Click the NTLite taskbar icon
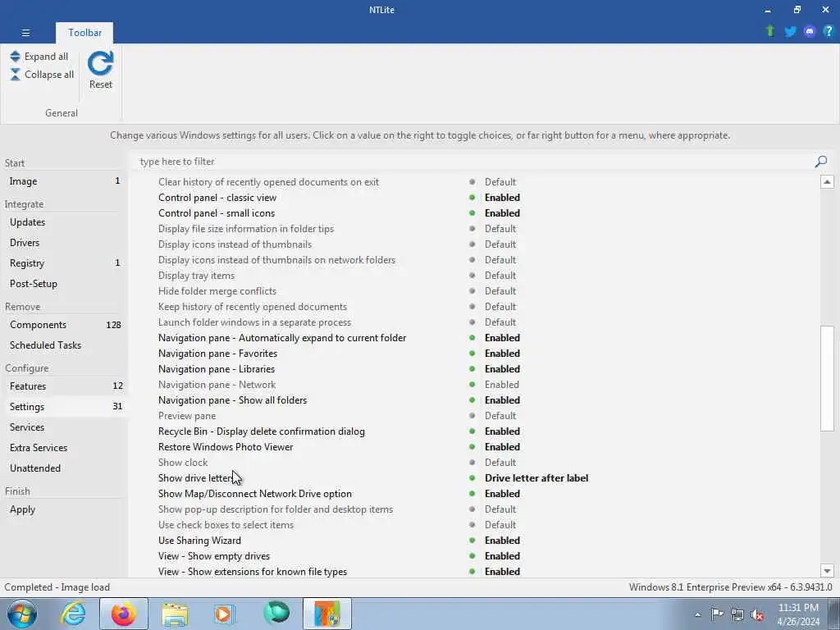The image size is (840, 630). (326, 614)
